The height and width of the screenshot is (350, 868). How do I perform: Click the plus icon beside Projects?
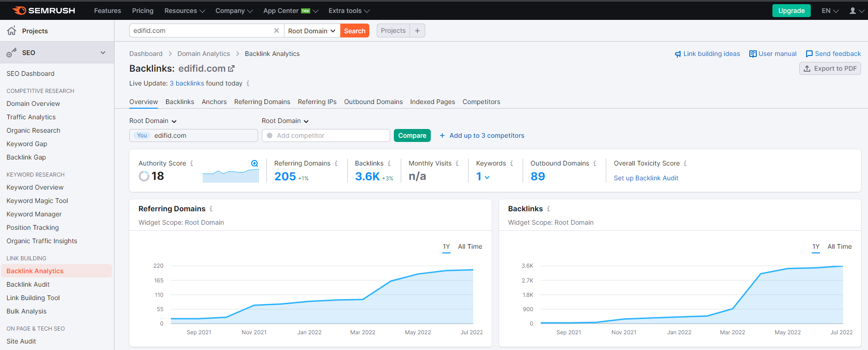coord(417,31)
